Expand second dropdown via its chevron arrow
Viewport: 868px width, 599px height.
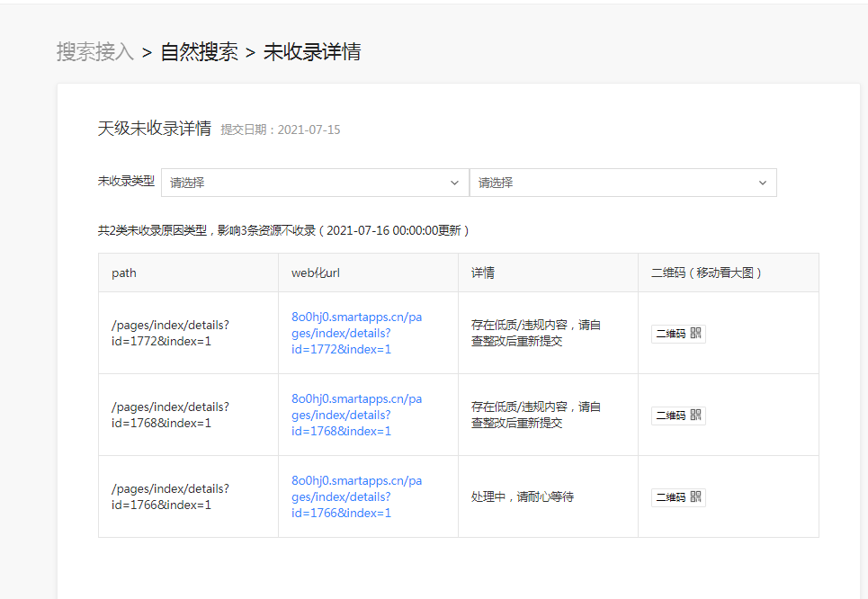762,183
